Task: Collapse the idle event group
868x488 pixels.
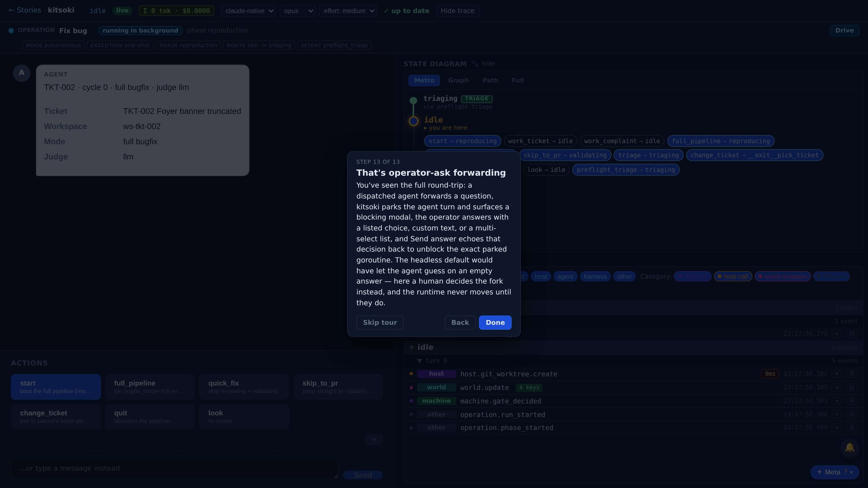Action: (x=411, y=347)
